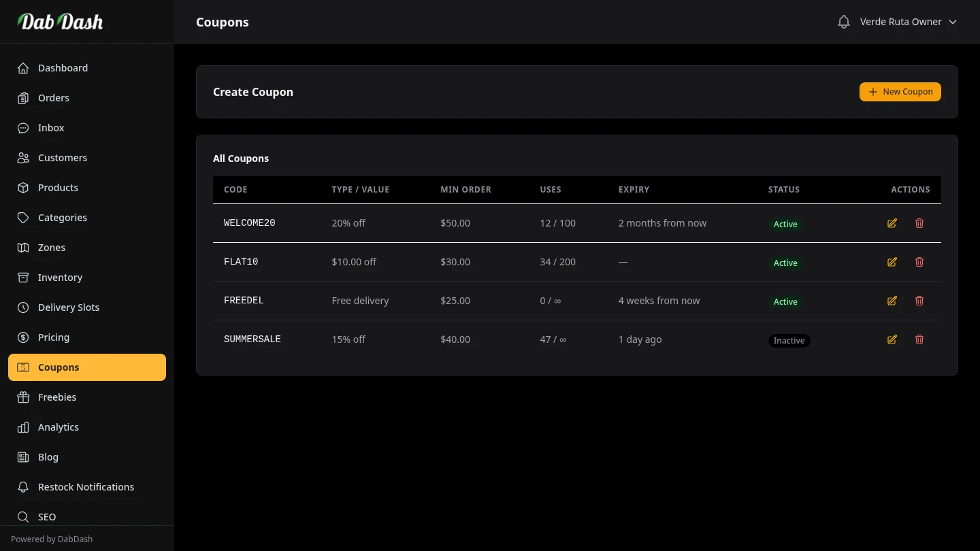Select the FLAT10 coupon code text

click(x=241, y=261)
